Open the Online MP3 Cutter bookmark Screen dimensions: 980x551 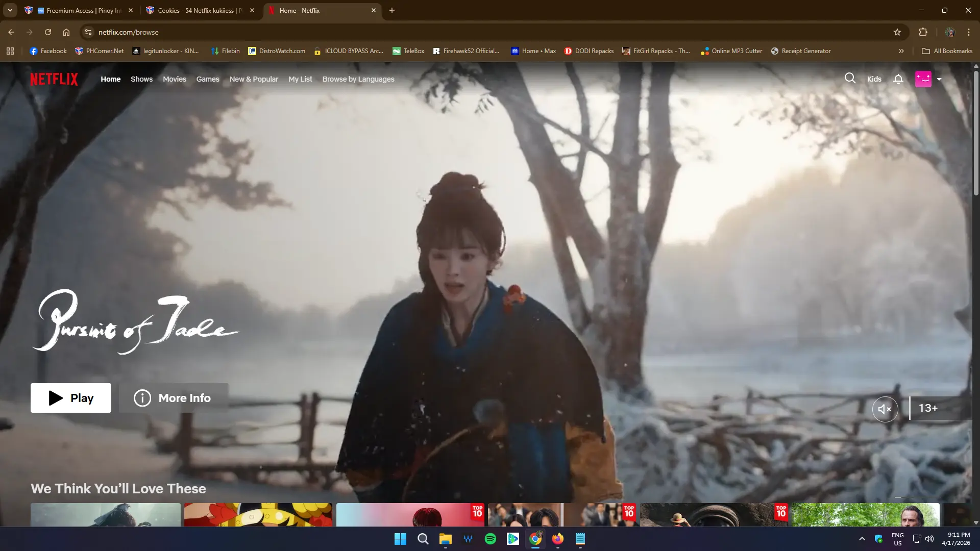731,51
